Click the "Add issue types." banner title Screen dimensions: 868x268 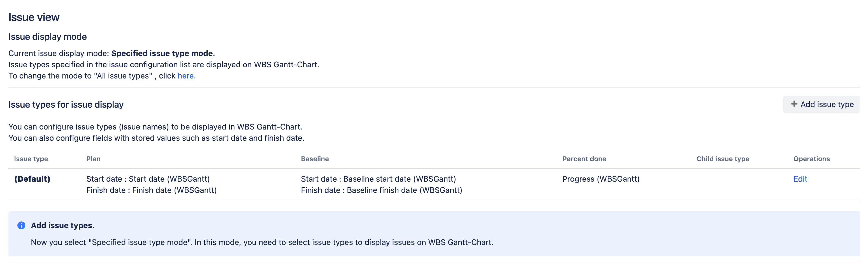pyautogui.click(x=63, y=225)
